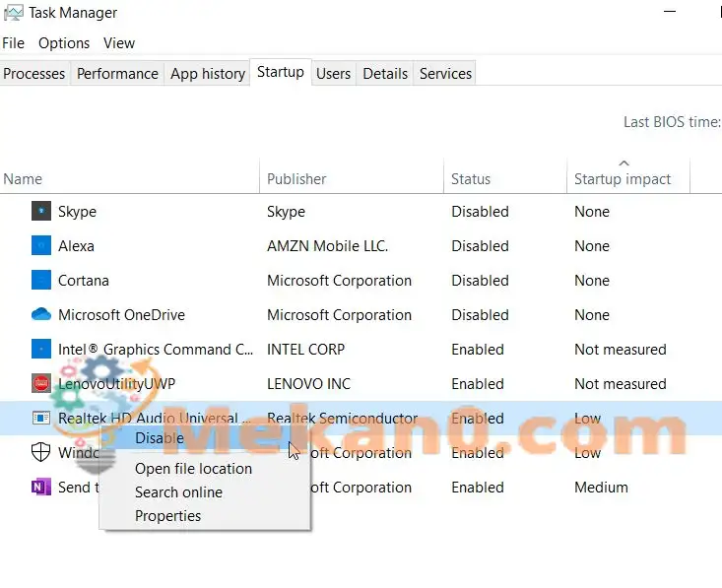Switch to the Details tab

385,73
